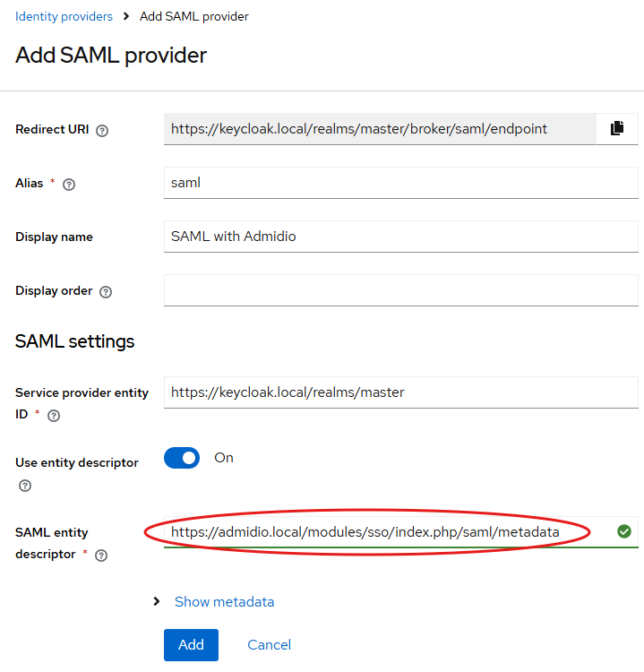
Task: Click the empty Display order field
Action: (x=399, y=290)
